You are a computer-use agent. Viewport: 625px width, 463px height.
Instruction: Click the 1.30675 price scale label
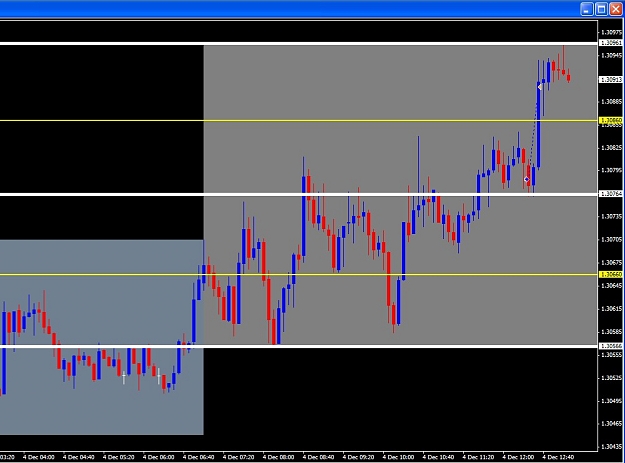pyautogui.click(x=611, y=263)
